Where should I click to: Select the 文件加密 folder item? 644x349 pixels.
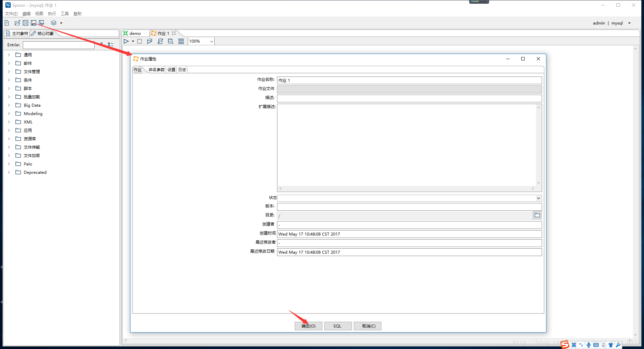click(32, 155)
